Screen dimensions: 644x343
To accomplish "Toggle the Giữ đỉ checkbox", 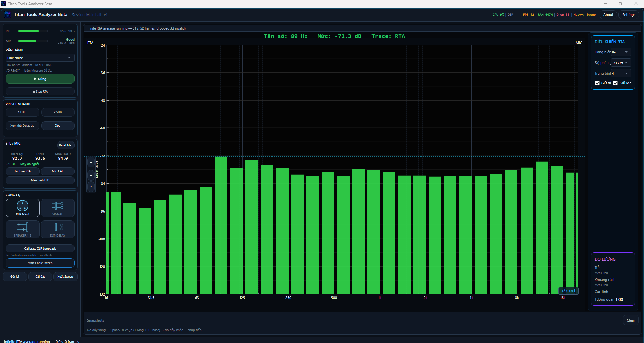I will tap(597, 83).
